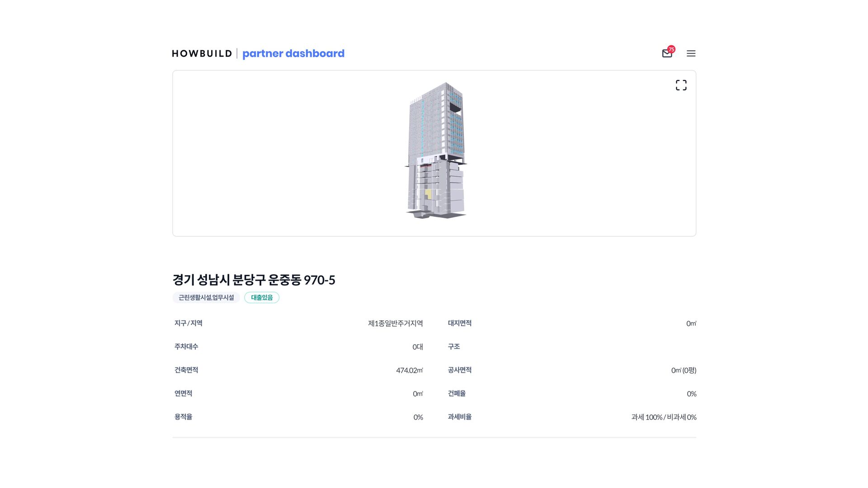868x488 pixels.
Task: Select the 제1종일반주거지역 zoning value
Action: (x=395, y=323)
